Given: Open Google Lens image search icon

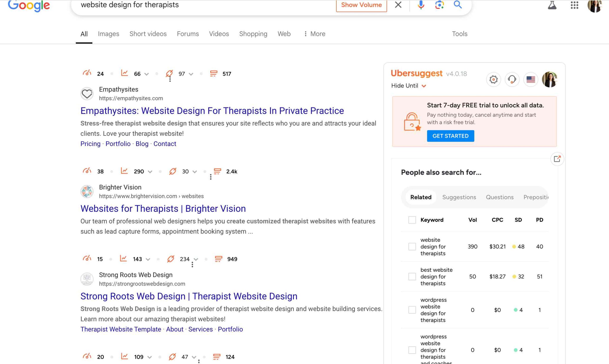Looking at the screenshot, I should tap(439, 5).
